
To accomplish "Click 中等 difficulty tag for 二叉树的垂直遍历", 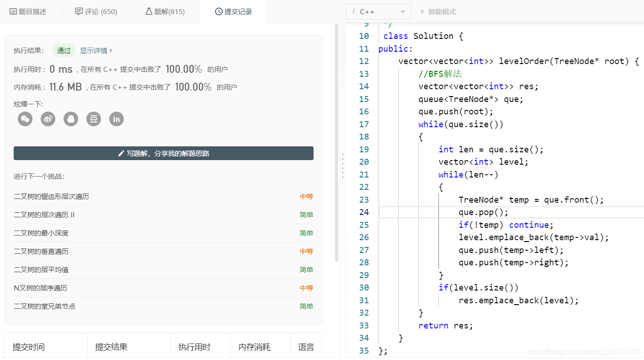I will point(306,251).
